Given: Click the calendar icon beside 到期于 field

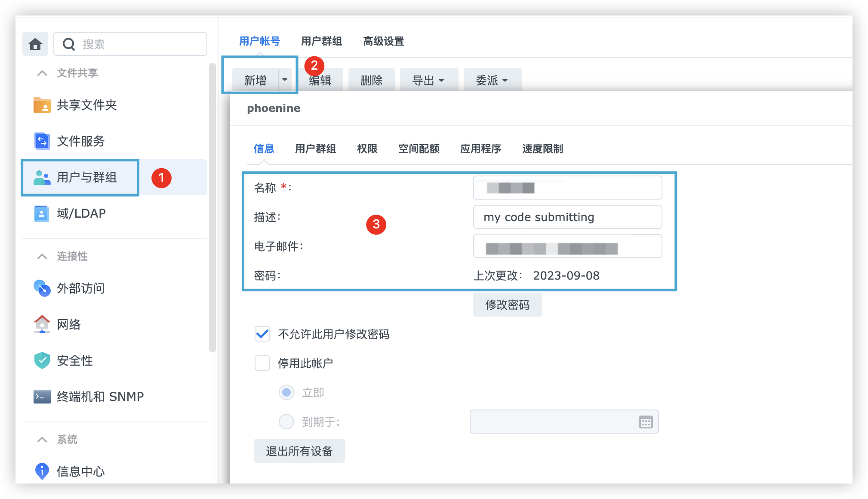Looking at the screenshot, I should (646, 422).
